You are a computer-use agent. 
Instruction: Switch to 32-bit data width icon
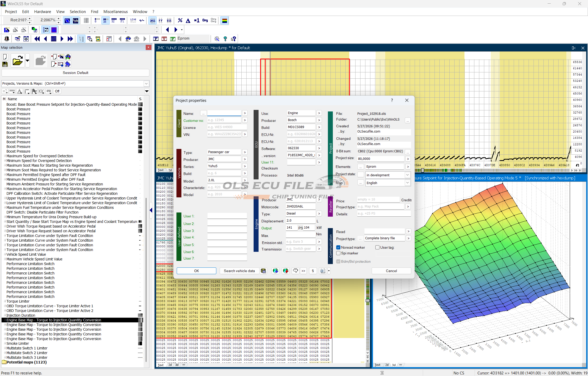[114, 20]
